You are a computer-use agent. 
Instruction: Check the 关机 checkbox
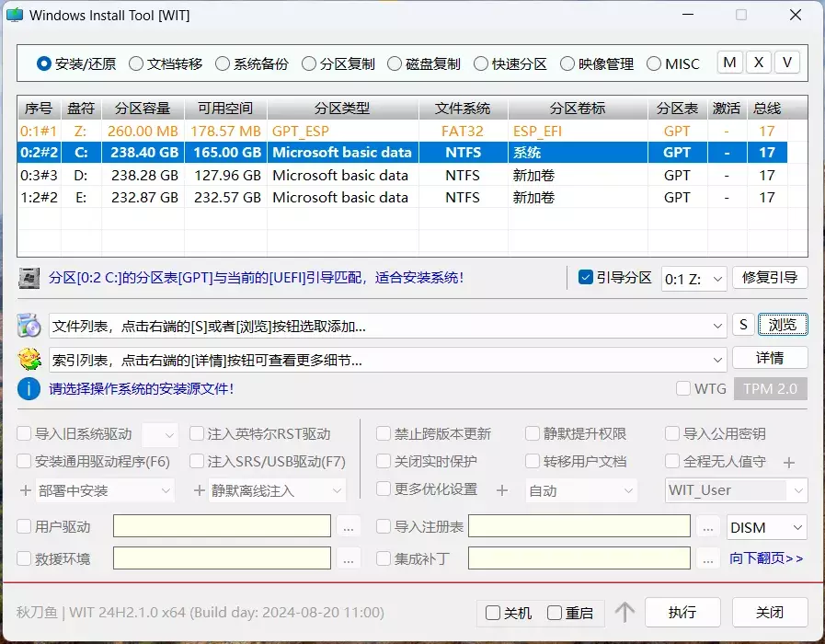(x=493, y=613)
